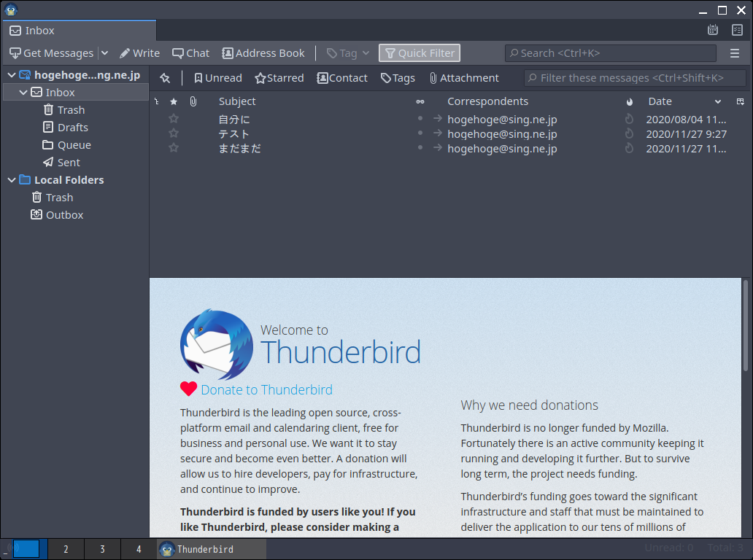Switch to the Inbox tab

coord(80,31)
